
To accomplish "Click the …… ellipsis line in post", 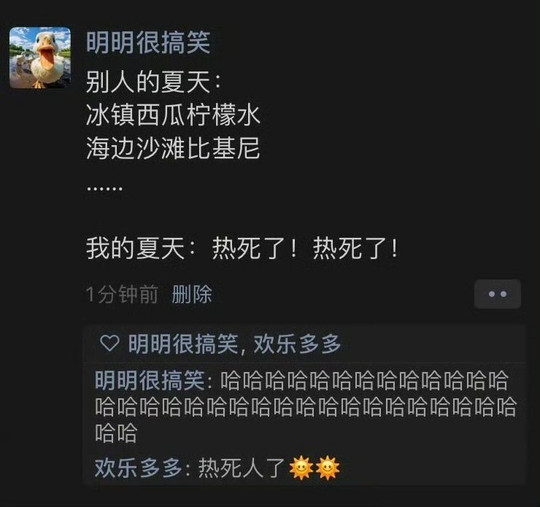I will tap(104, 189).
